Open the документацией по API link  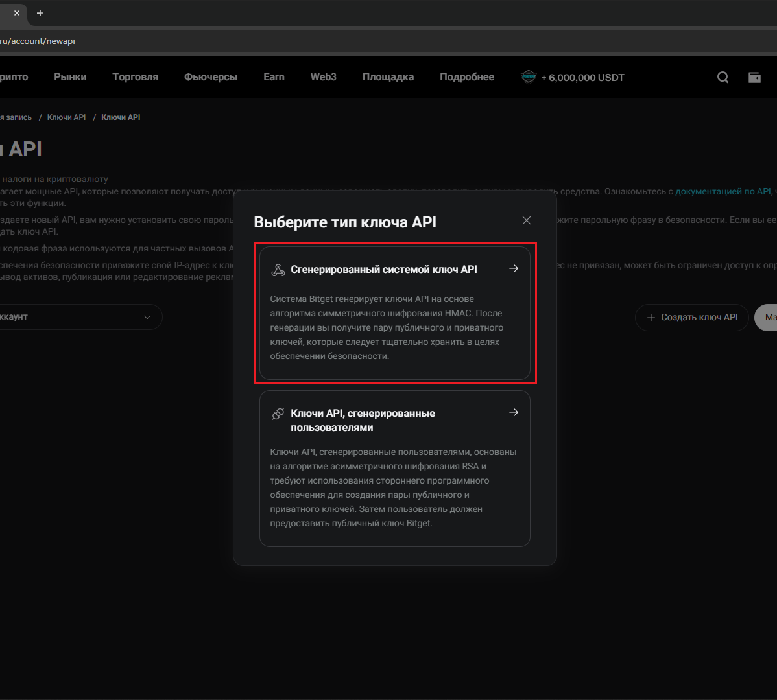click(x=723, y=191)
